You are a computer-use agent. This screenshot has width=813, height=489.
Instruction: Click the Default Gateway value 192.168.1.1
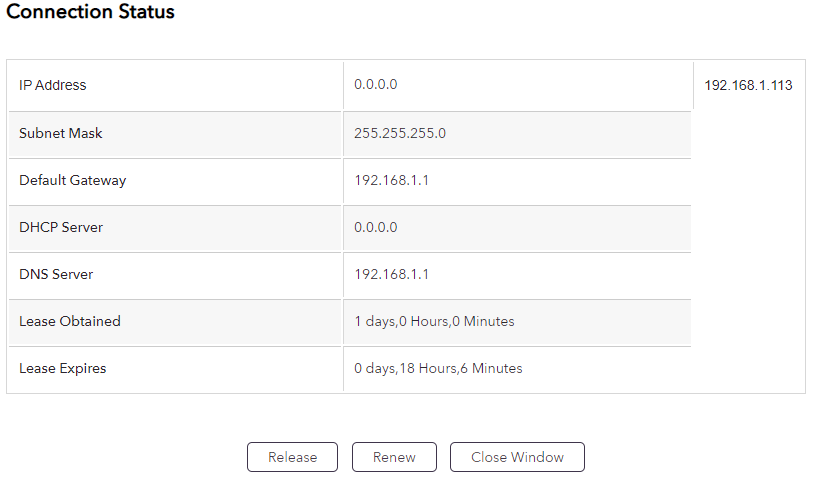[x=392, y=181]
